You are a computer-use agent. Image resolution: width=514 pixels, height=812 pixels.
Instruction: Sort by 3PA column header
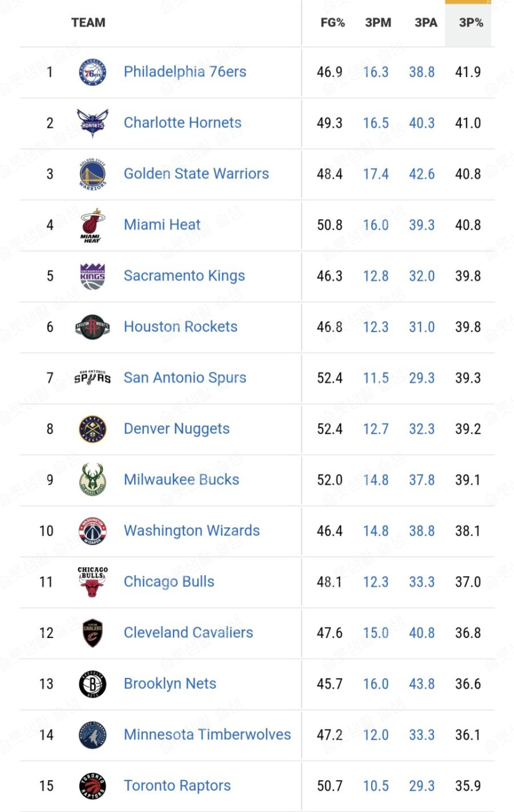(426, 23)
